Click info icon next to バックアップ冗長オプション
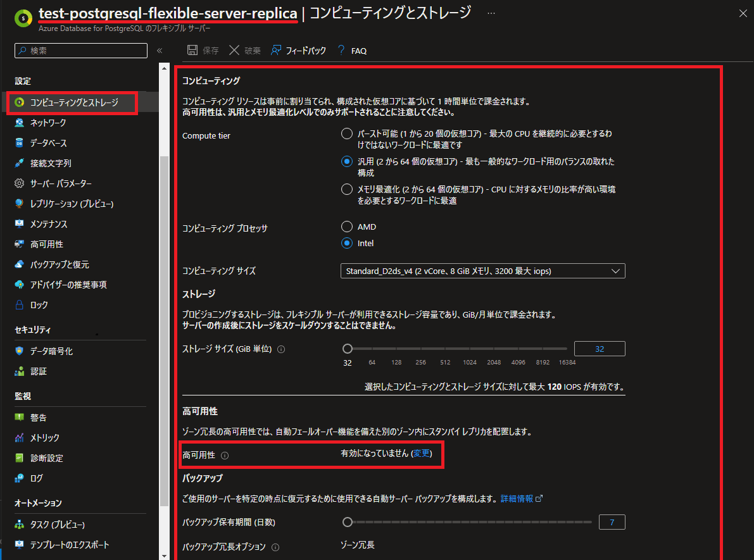The image size is (754, 560). (x=275, y=547)
